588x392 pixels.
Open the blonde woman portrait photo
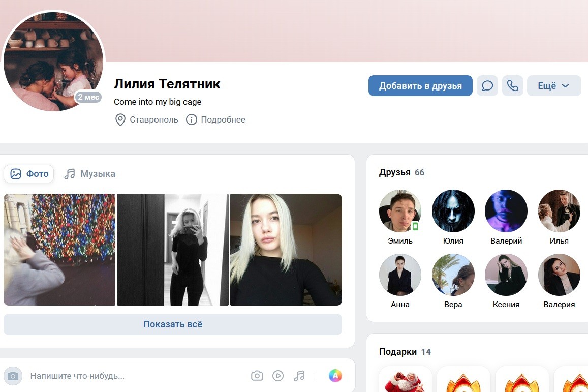pos(286,250)
